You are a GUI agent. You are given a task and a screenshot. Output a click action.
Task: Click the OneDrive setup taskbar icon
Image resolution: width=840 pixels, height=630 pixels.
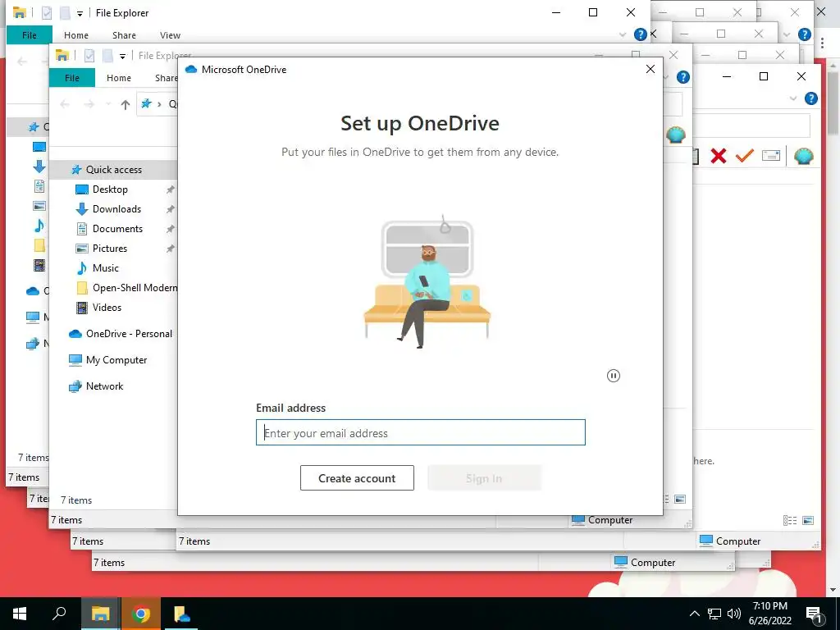point(181,614)
